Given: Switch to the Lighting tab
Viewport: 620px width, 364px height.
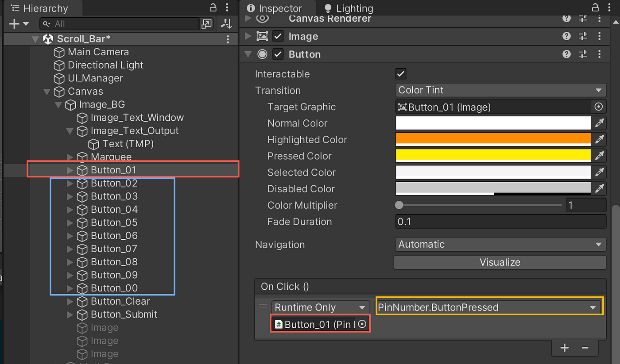Looking at the screenshot, I should (349, 8).
